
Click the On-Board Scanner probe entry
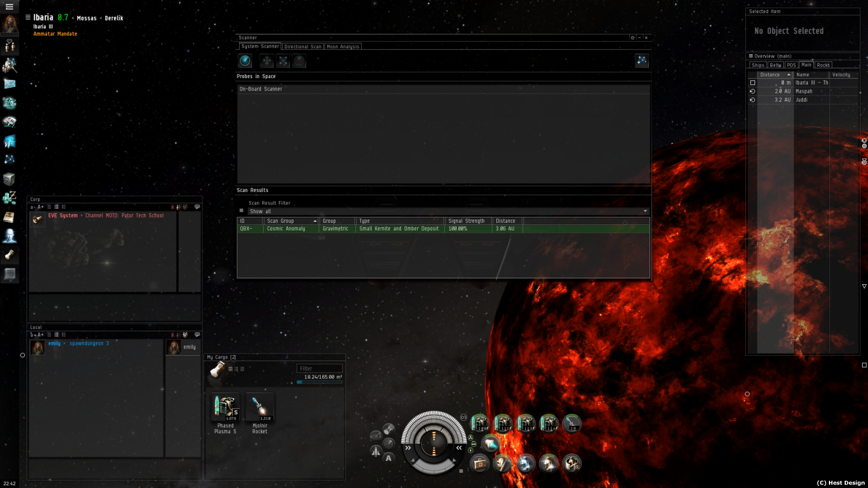(443, 89)
